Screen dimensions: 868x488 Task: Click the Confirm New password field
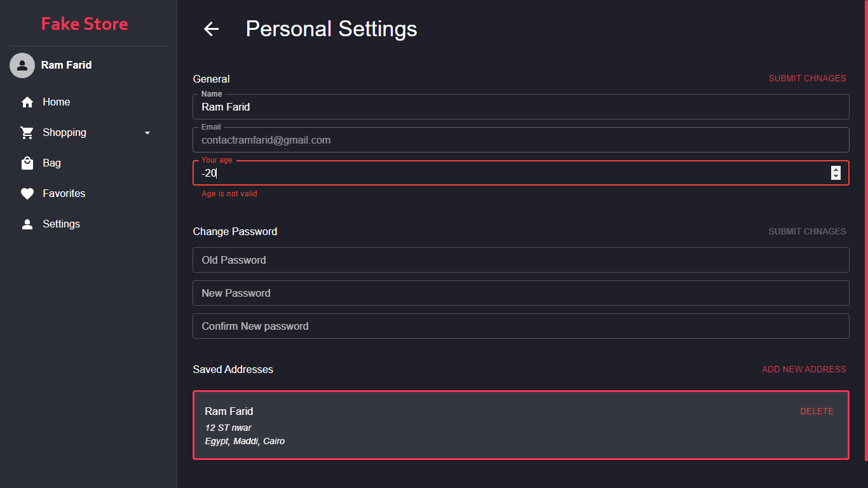click(x=520, y=326)
